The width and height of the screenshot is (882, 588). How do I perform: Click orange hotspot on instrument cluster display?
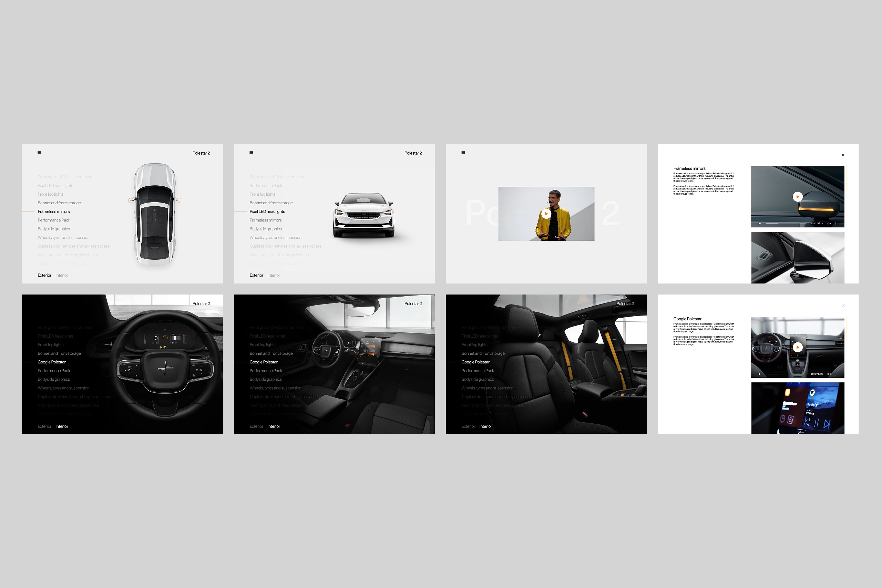point(165,338)
